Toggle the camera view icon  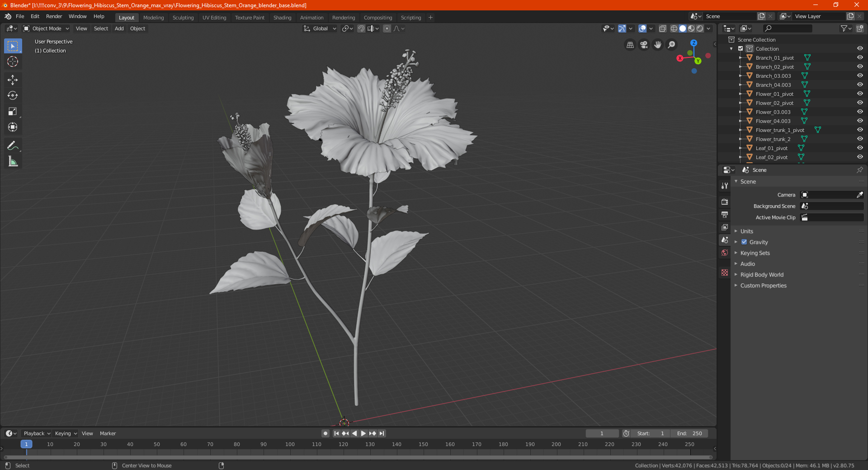click(644, 45)
